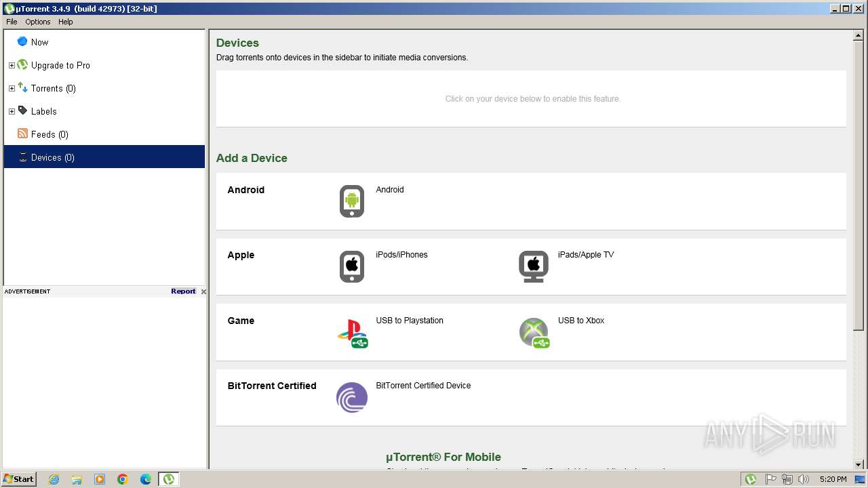Select the BitTorrent Certified Device icon
868x488 pixels.
click(x=352, y=397)
